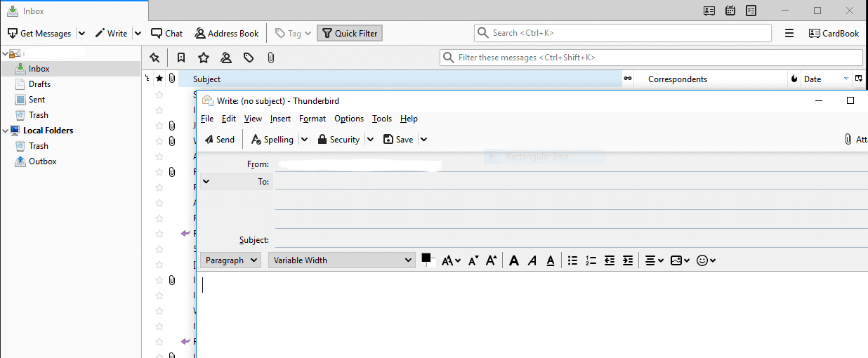The width and height of the screenshot is (868, 358).
Task: Toggle the Quick Filter bar
Action: point(350,33)
